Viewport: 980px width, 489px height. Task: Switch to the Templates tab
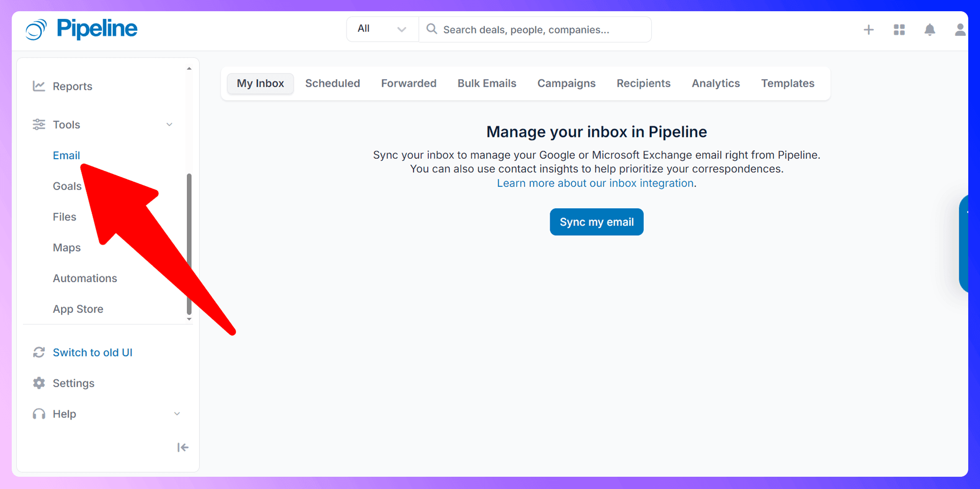pos(788,83)
